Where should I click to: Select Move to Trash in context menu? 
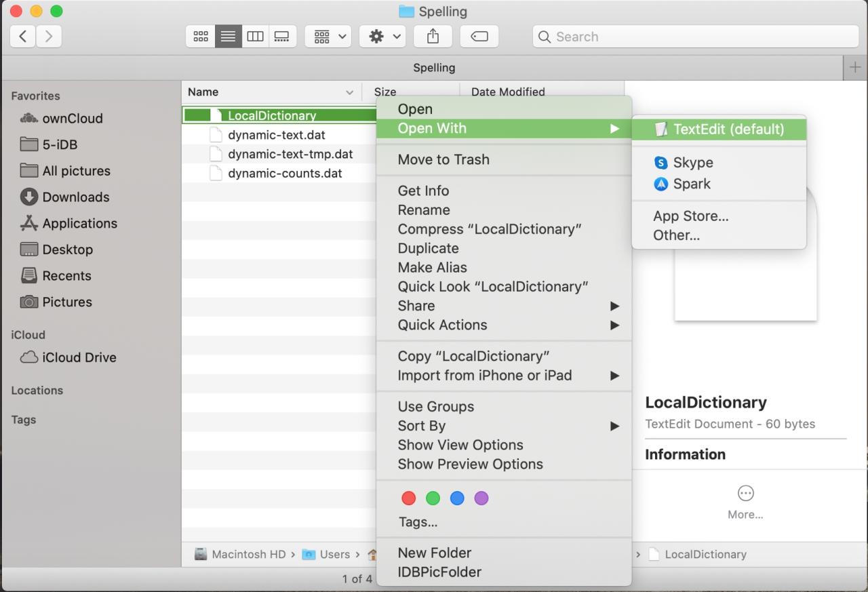[x=443, y=159]
